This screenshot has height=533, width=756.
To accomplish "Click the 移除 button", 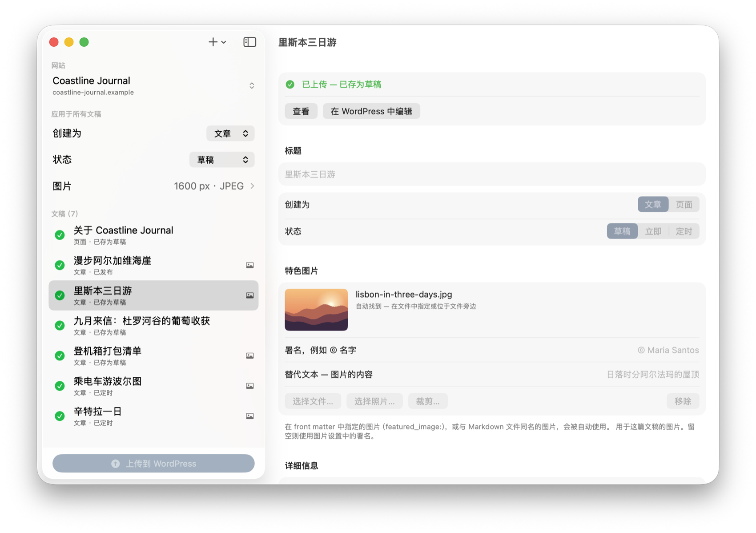I will (x=683, y=401).
